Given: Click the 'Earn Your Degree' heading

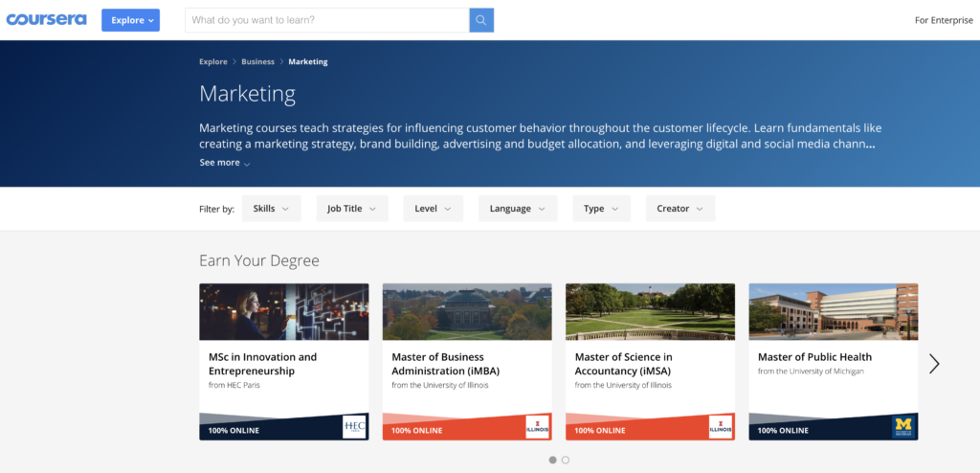Looking at the screenshot, I should 259,260.
